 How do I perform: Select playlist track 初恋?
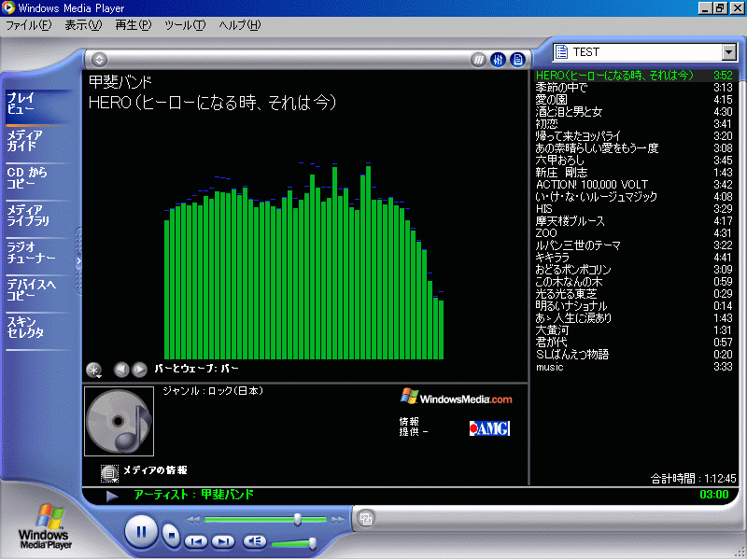(x=634, y=124)
